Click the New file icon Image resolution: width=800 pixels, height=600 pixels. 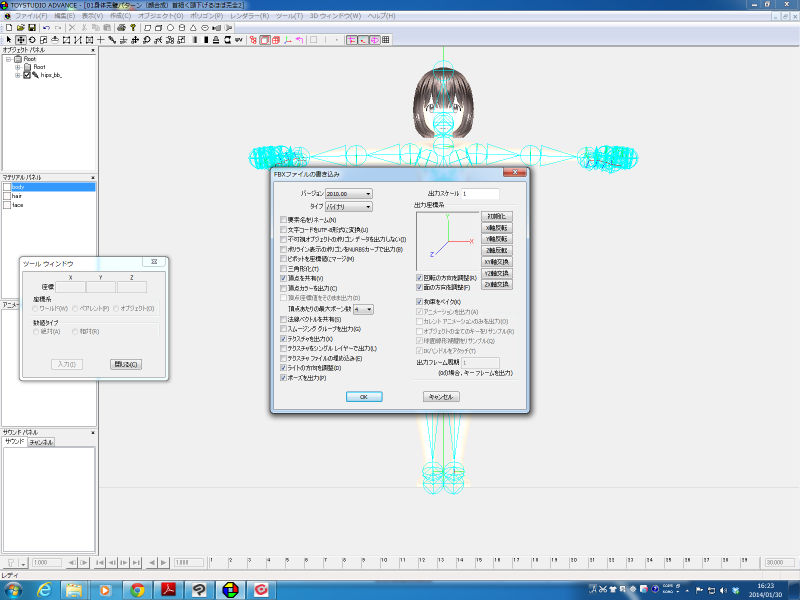click(x=7, y=28)
